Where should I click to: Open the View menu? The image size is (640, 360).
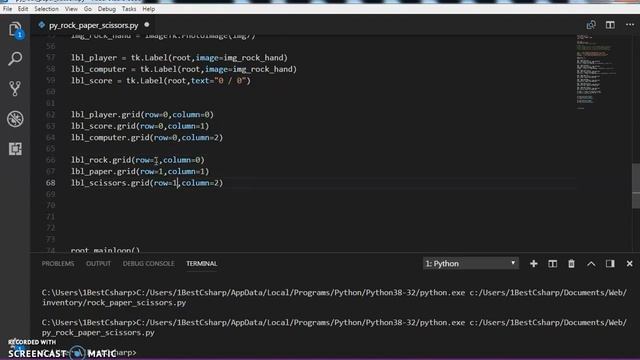click(71, 9)
